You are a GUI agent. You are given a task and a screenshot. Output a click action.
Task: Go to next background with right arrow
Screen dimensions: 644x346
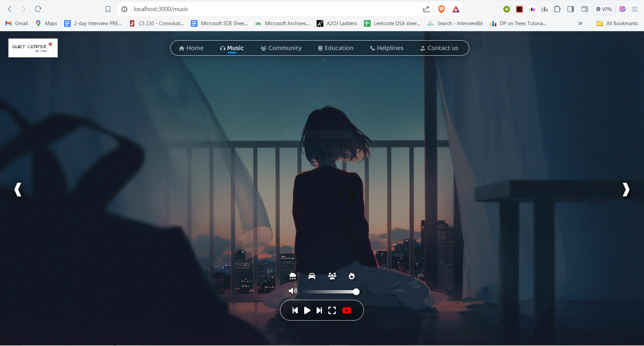pyautogui.click(x=626, y=190)
